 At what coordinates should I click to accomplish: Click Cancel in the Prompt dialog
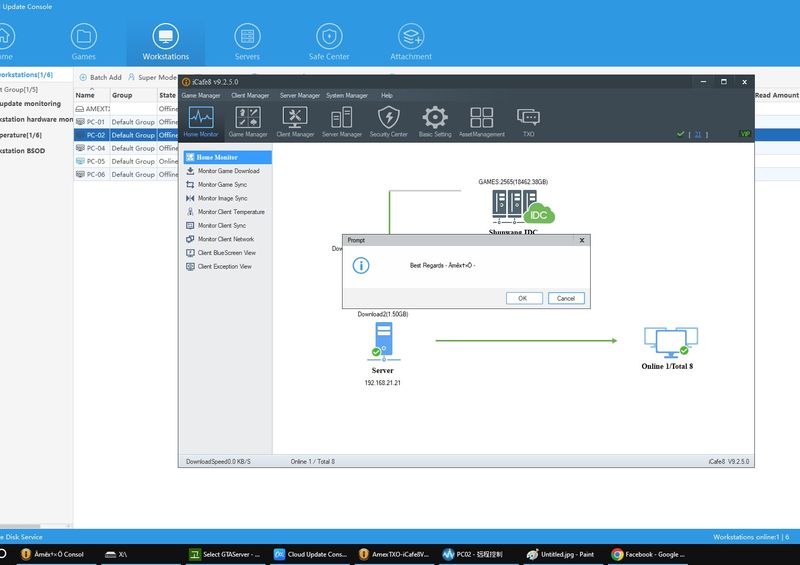click(x=566, y=298)
